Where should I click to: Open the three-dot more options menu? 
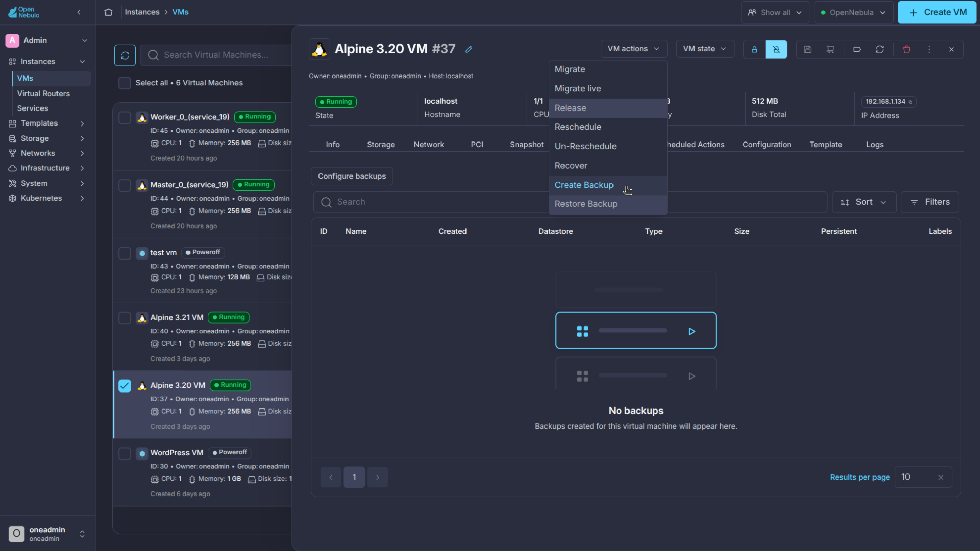pyautogui.click(x=929, y=49)
